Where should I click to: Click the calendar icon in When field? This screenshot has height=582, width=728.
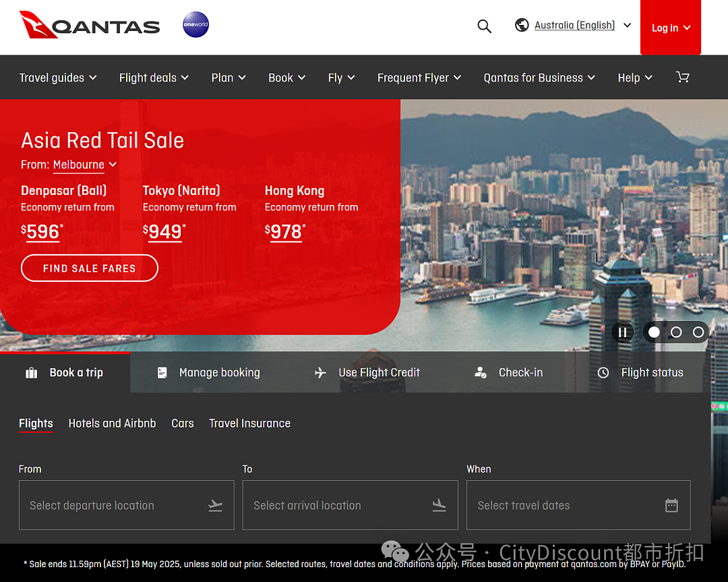(x=671, y=505)
